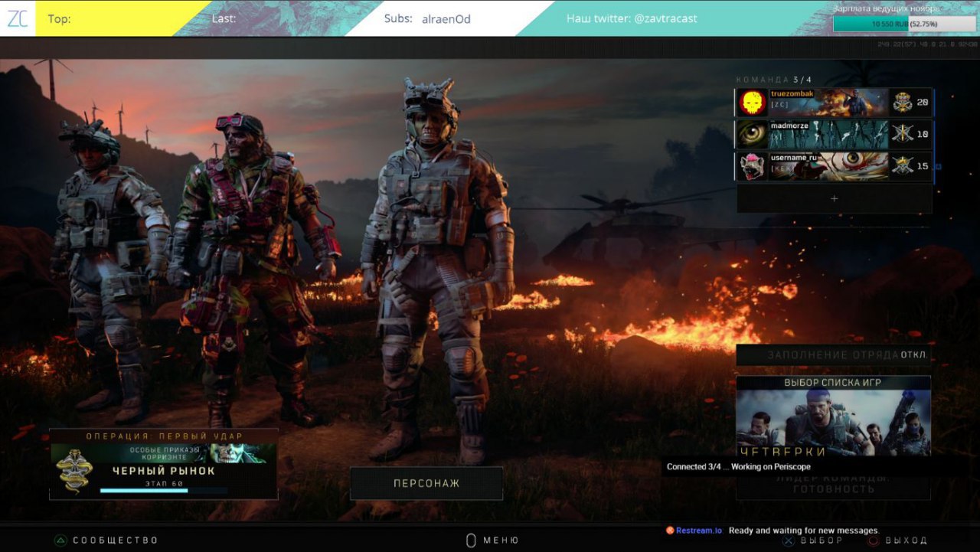Open madmorze's eye avatar

753,134
